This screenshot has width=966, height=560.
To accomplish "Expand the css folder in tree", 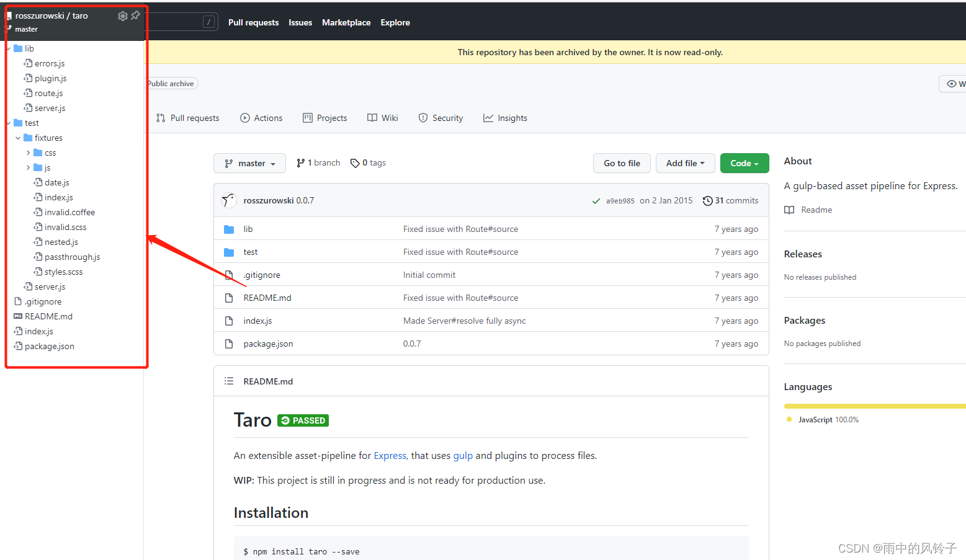I will [x=28, y=153].
